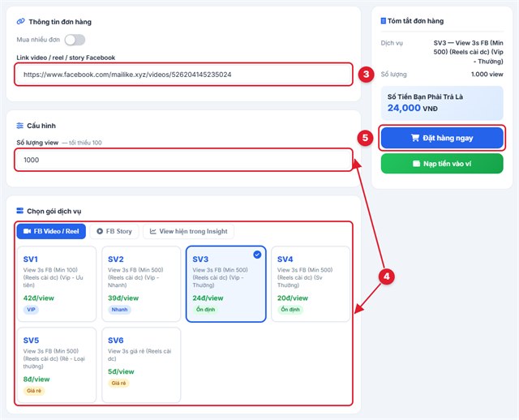
Task: Click the Giá rẻ badge on SV6
Action: pyautogui.click(x=119, y=383)
